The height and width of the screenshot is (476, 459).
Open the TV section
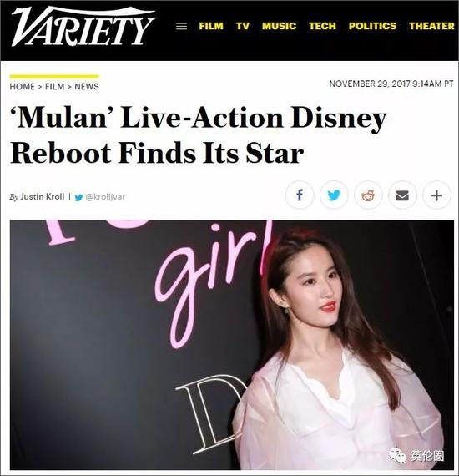click(x=243, y=26)
